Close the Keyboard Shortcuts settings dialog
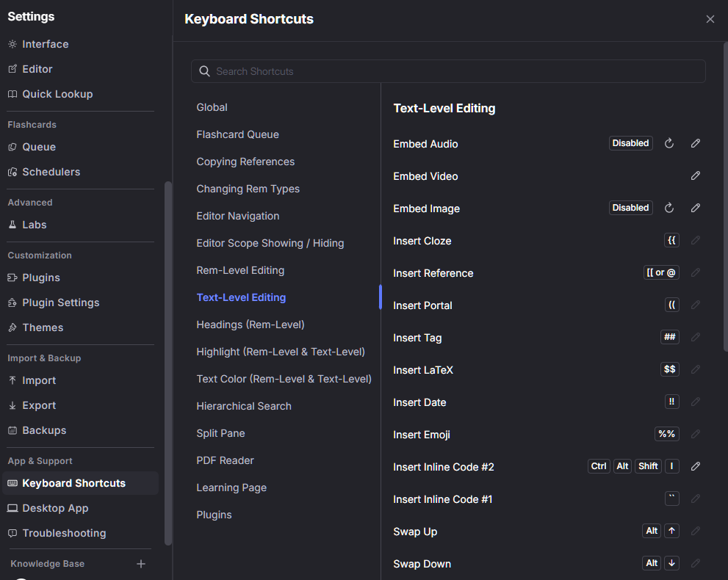 pyautogui.click(x=710, y=19)
